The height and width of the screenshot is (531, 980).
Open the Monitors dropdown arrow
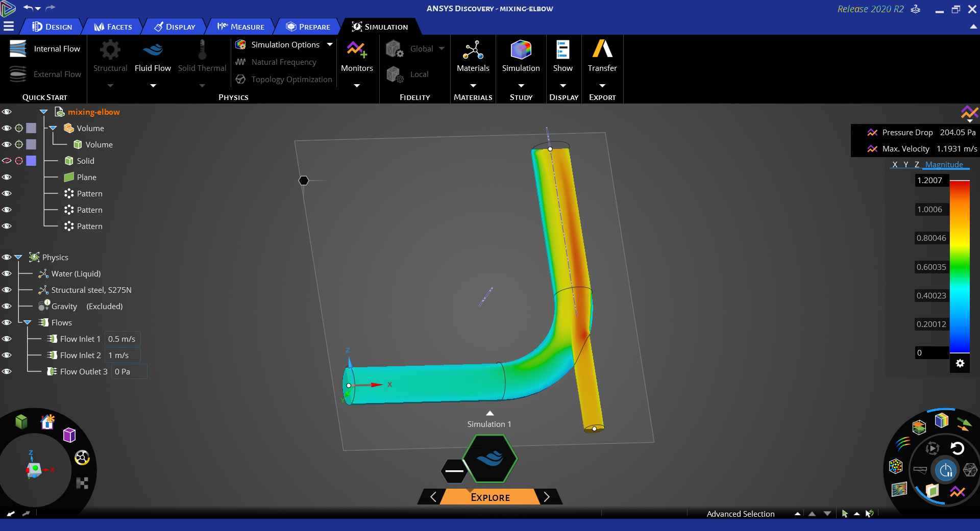357,86
